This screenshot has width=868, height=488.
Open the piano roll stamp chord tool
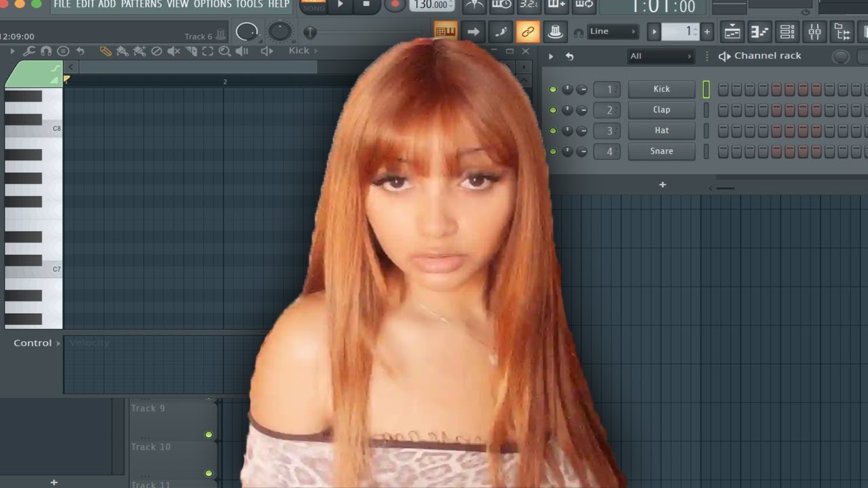pos(63,51)
